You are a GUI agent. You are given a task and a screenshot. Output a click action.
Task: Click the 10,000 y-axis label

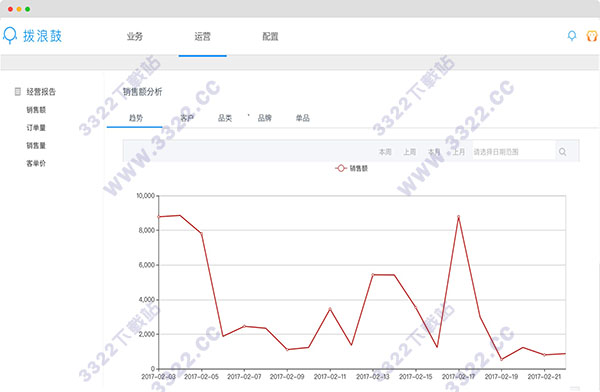click(x=145, y=196)
